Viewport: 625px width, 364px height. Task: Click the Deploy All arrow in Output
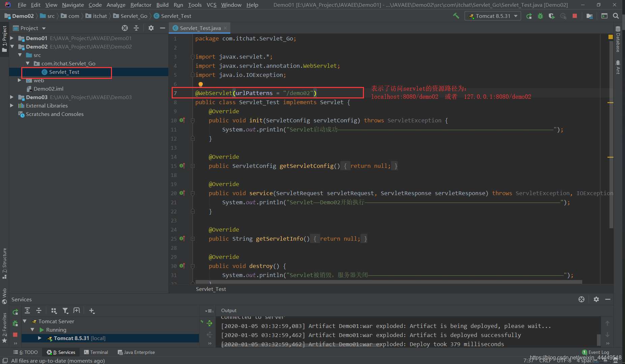[x=209, y=323]
